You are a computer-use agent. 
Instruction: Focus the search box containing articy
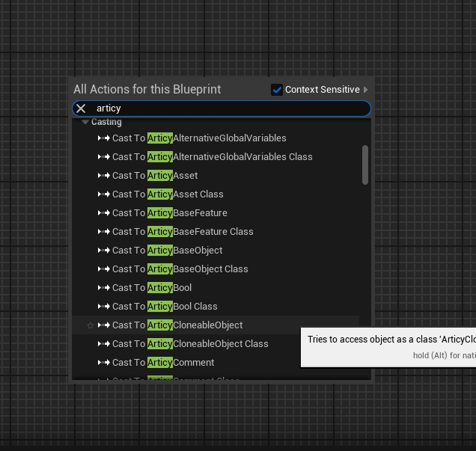click(x=225, y=108)
